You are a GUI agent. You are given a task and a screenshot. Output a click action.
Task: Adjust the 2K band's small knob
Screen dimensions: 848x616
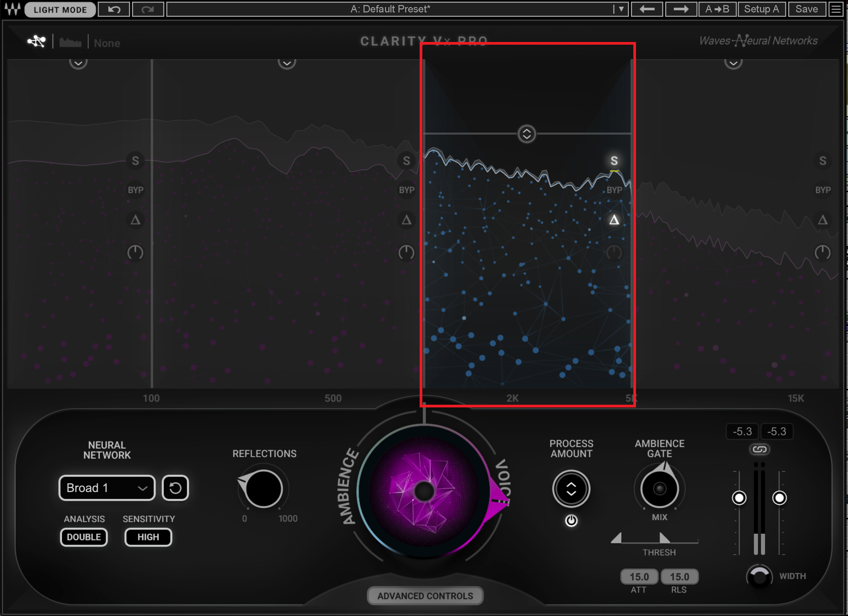click(614, 253)
